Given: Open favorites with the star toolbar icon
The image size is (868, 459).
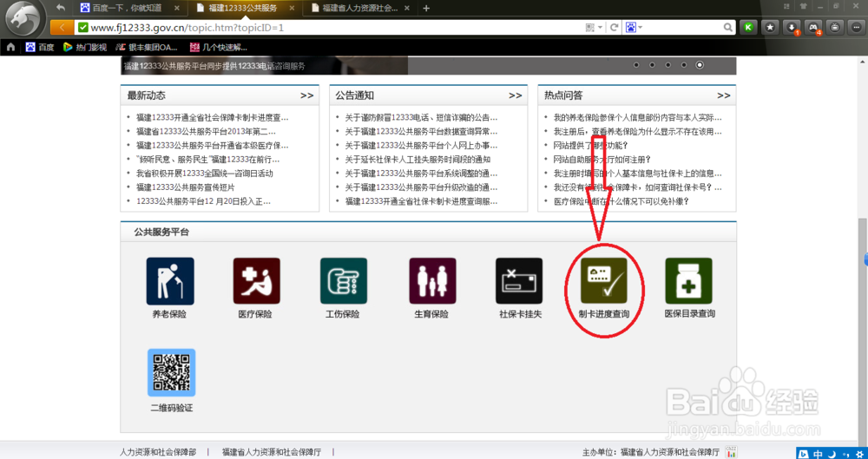Looking at the screenshot, I should (x=770, y=27).
